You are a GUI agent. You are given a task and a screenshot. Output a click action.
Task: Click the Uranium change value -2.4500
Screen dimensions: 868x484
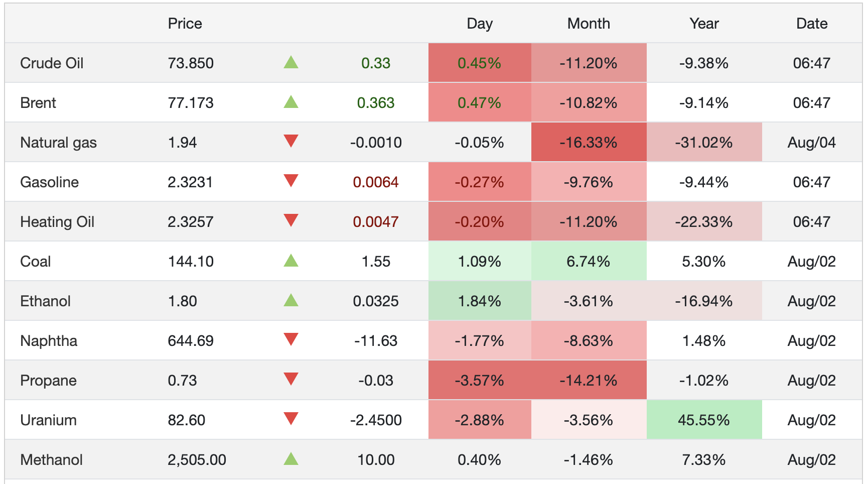click(376, 420)
